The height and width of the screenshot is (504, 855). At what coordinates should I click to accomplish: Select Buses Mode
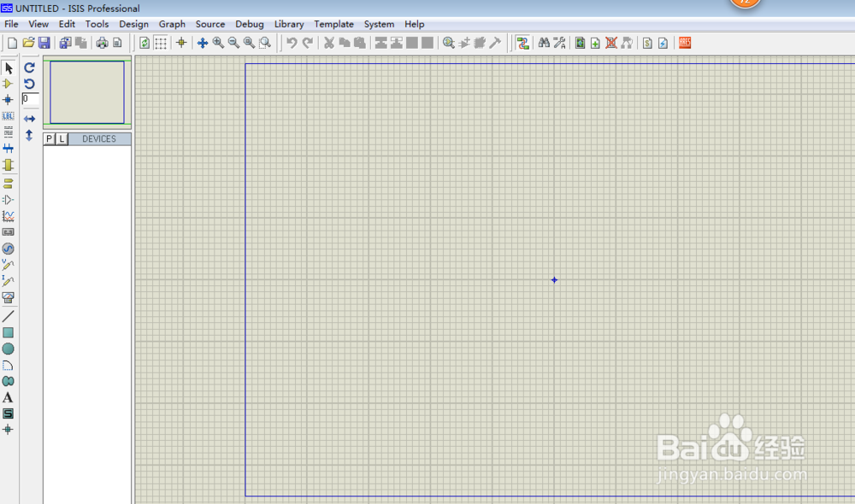(x=9, y=148)
